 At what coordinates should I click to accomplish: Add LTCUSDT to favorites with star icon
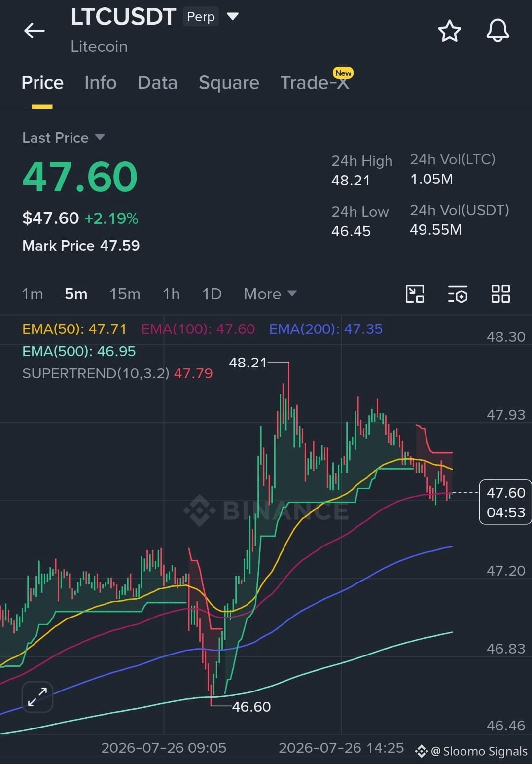click(450, 31)
